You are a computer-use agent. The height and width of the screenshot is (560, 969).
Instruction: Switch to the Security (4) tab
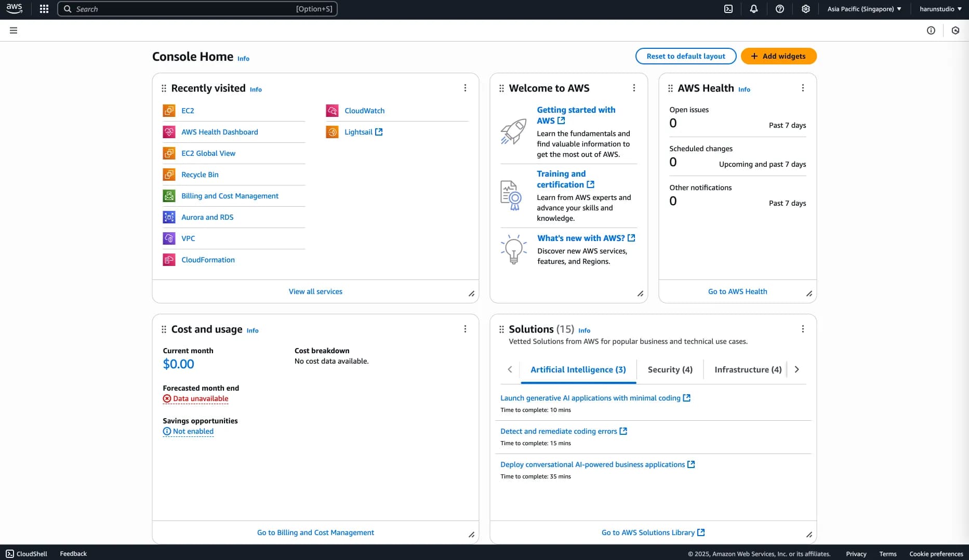tap(670, 369)
